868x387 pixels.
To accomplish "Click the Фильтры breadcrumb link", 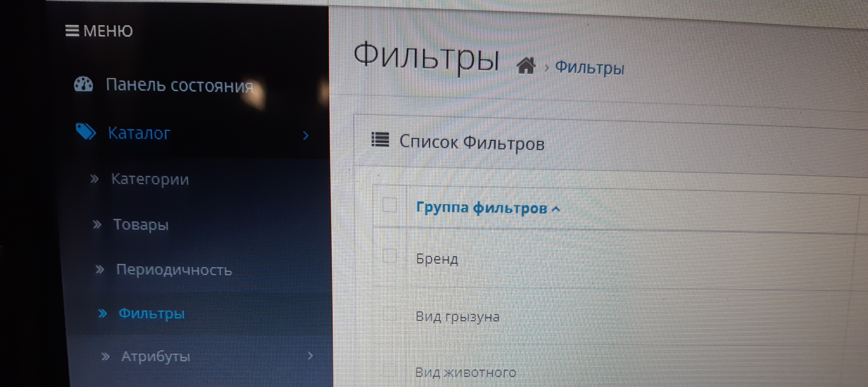I will (590, 68).
